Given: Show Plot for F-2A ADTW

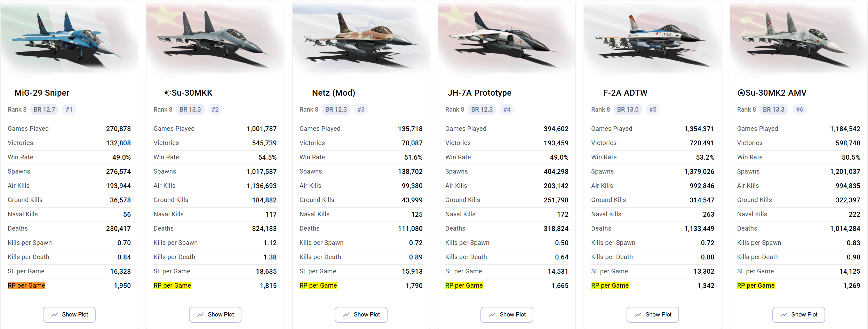Looking at the screenshot, I should click(653, 314).
